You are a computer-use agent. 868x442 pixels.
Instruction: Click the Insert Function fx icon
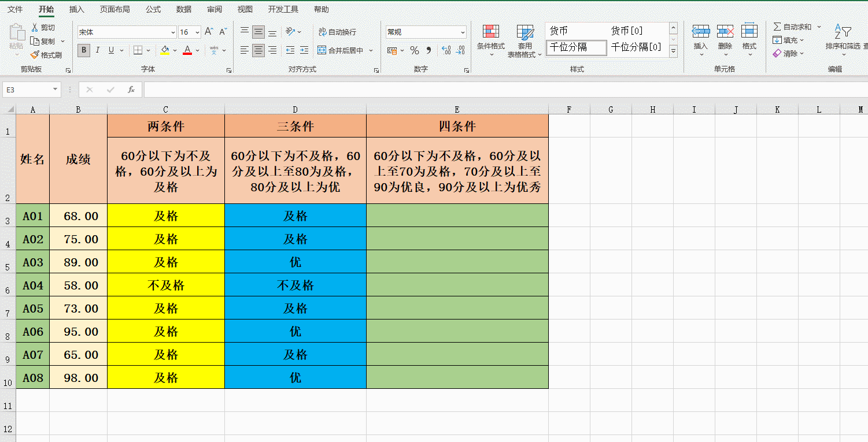click(x=131, y=90)
